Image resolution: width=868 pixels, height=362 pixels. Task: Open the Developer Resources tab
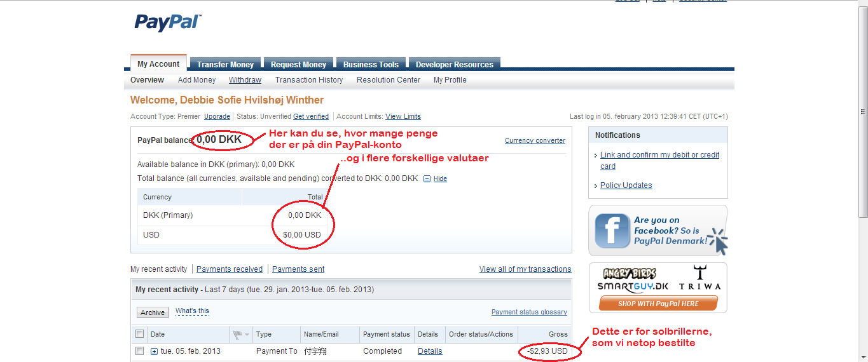[455, 64]
